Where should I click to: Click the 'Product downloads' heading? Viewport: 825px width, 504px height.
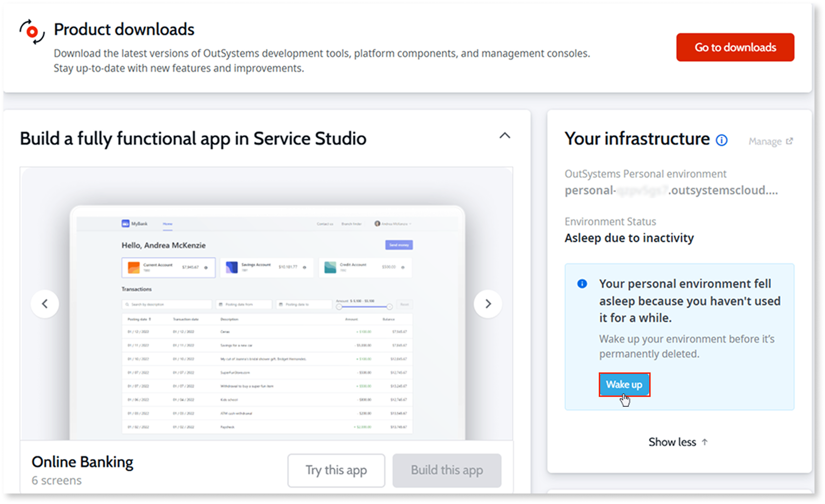pos(124,29)
